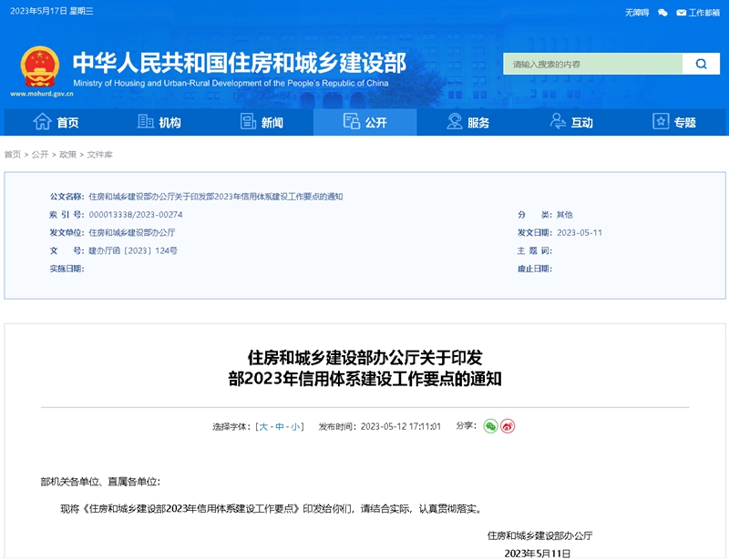Image resolution: width=729 pixels, height=560 pixels.
Task: Go to 首页 in breadcrumb
Action: 13,154
